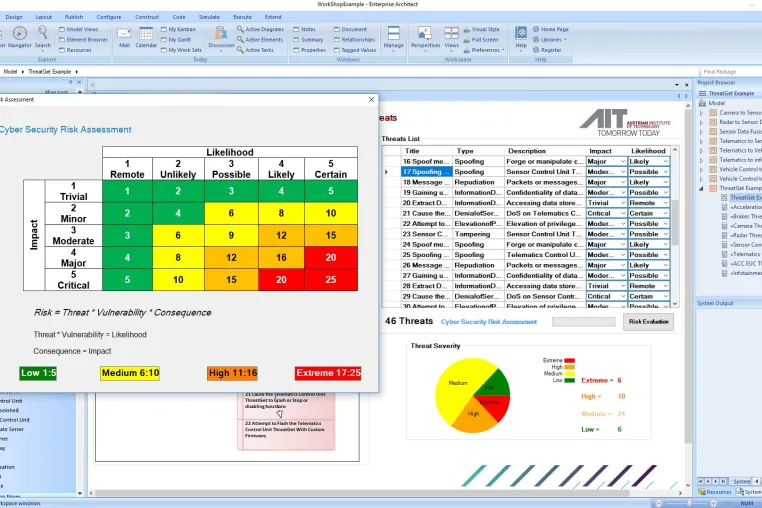Open Impact dropdown for row 24 Spoof me

[x=623, y=245]
